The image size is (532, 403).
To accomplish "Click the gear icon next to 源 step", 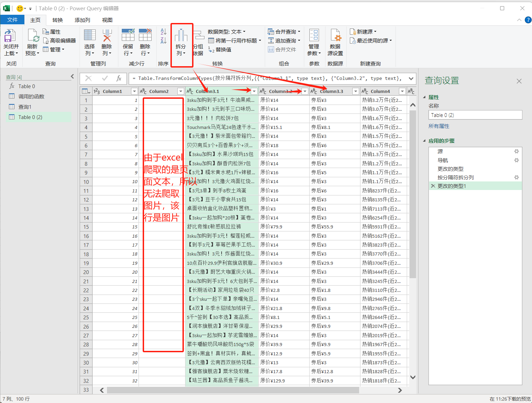I will pos(517,151).
